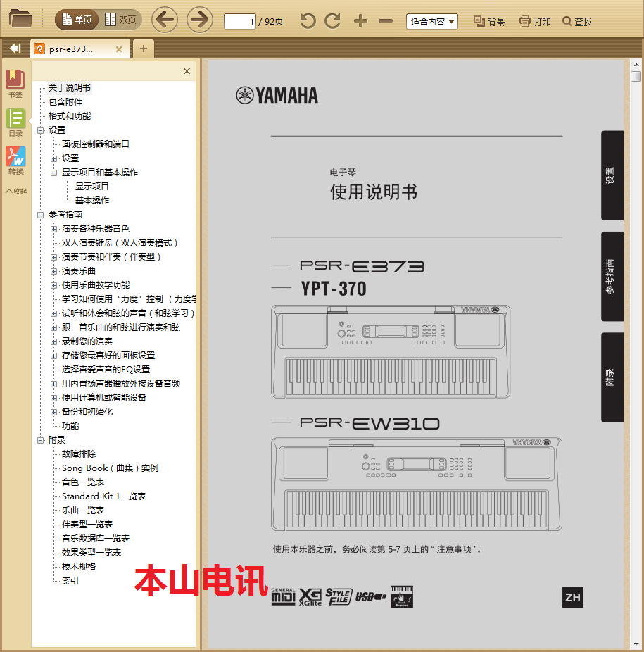Click 收起 to collapse the sidebar tools

point(16,192)
